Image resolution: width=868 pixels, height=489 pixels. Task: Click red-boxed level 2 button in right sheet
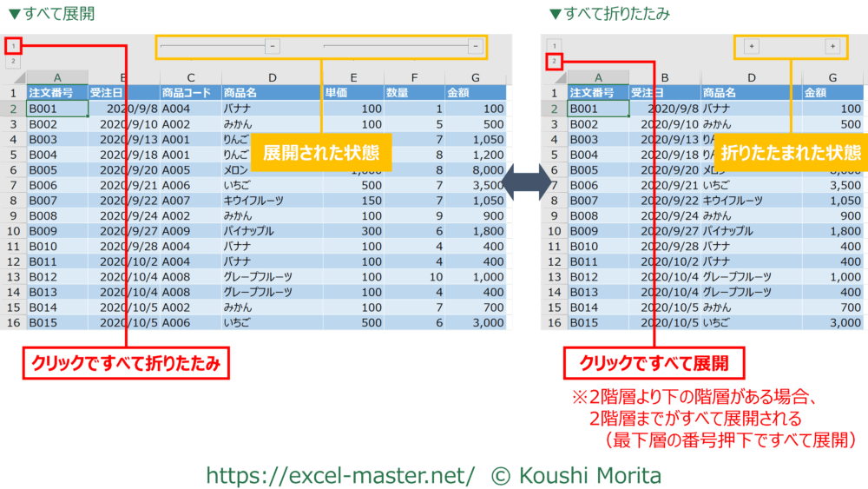(x=555, y=62)
